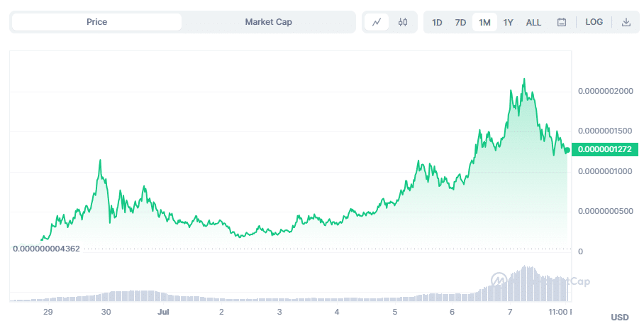This screenshot has height=331, width=644.
Task: Select the 7D time range
Action: point(460,22)
